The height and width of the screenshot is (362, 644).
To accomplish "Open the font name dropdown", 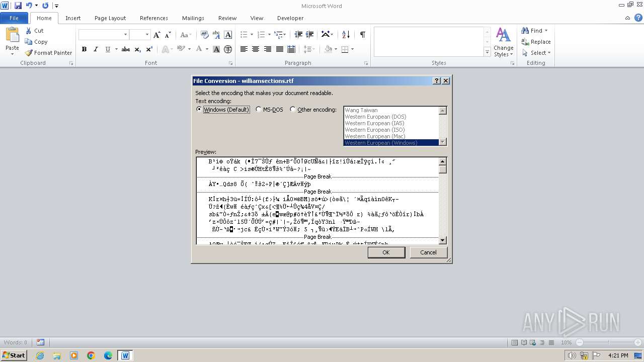I will tap(125, 35).
